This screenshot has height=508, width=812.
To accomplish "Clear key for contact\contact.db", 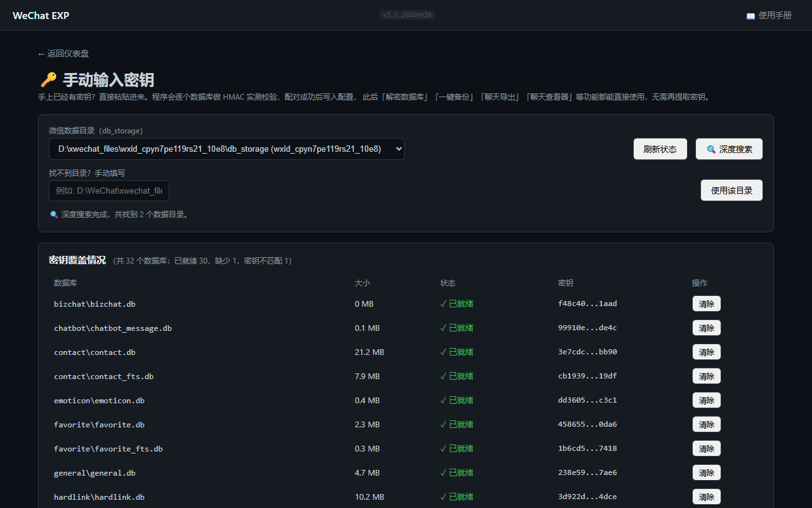I will pos(706,352).
